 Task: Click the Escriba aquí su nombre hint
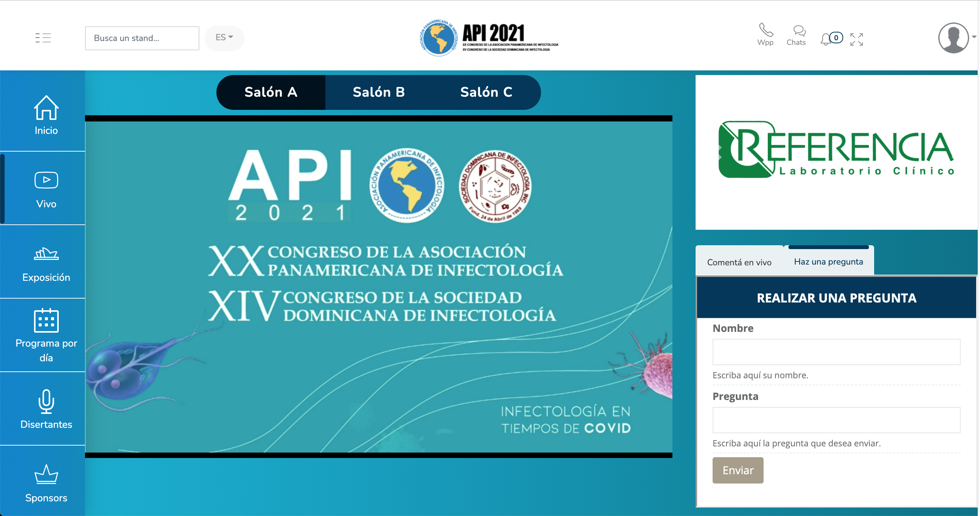click(760, 375)
